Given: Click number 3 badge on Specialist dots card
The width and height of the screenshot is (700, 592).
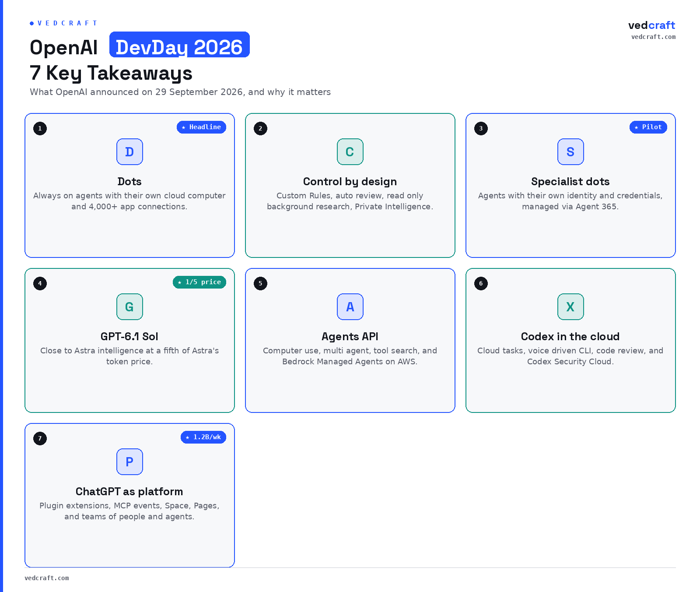Looking at the screenshot, I should click(481, 128).
